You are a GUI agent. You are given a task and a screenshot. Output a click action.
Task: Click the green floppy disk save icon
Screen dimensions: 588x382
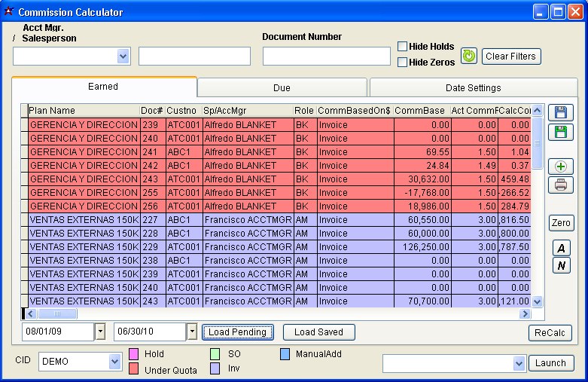tap(560, 133)
